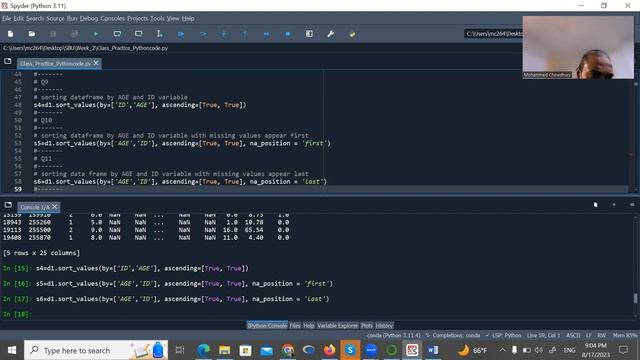640x360 pixels.
Task: Click Completions: conda in status bar
Action: (x=453, y=335)
